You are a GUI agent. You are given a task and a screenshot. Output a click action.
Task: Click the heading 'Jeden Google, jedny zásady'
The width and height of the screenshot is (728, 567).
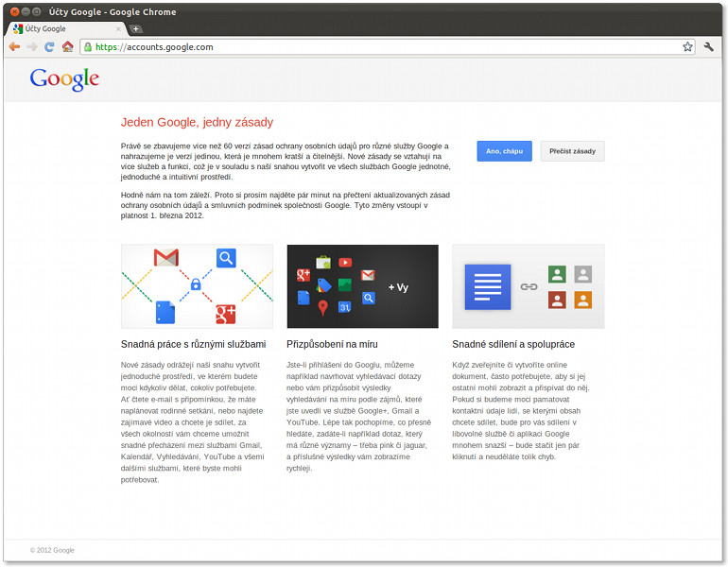197,122
